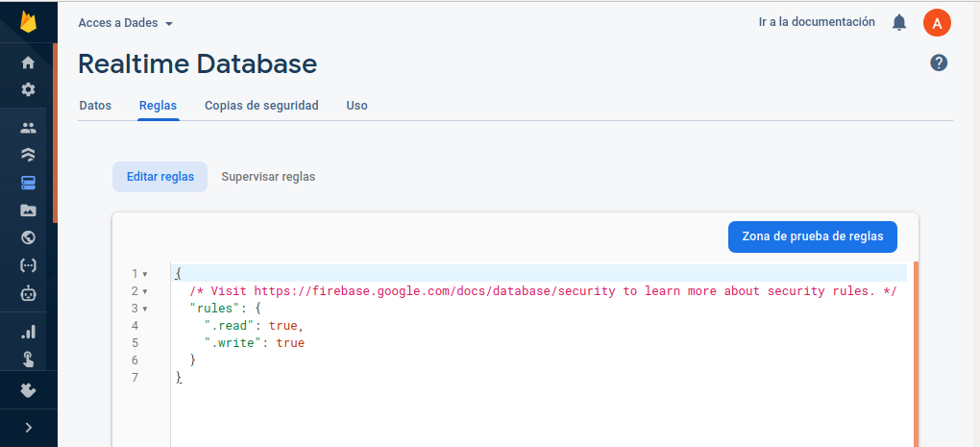This screenshot has height=447, width=980.
Task: Select Realtime Database icon in sidebar
Action: [x=28, y=183]
